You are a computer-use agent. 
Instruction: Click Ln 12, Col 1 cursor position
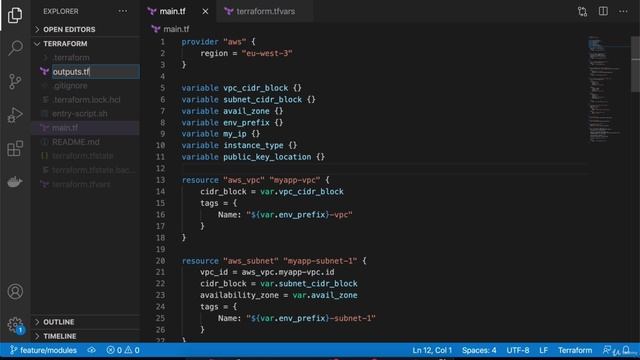tap(432, 350)
